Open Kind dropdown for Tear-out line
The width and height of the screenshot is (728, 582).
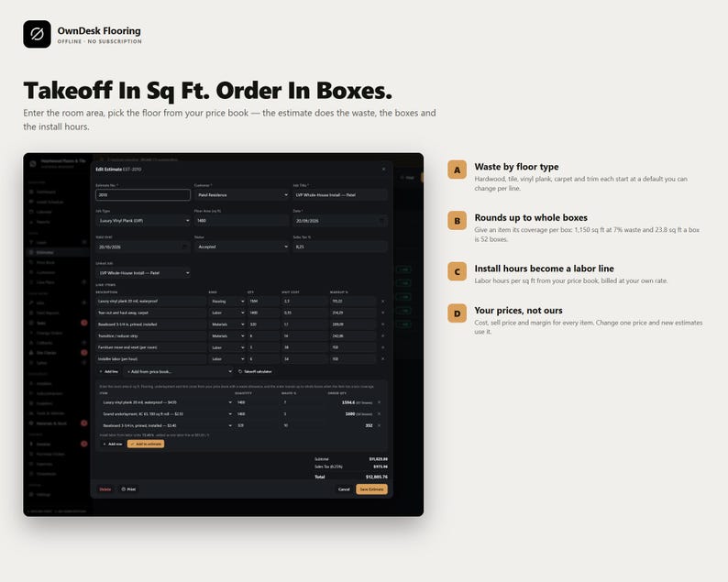coord(227,313)
